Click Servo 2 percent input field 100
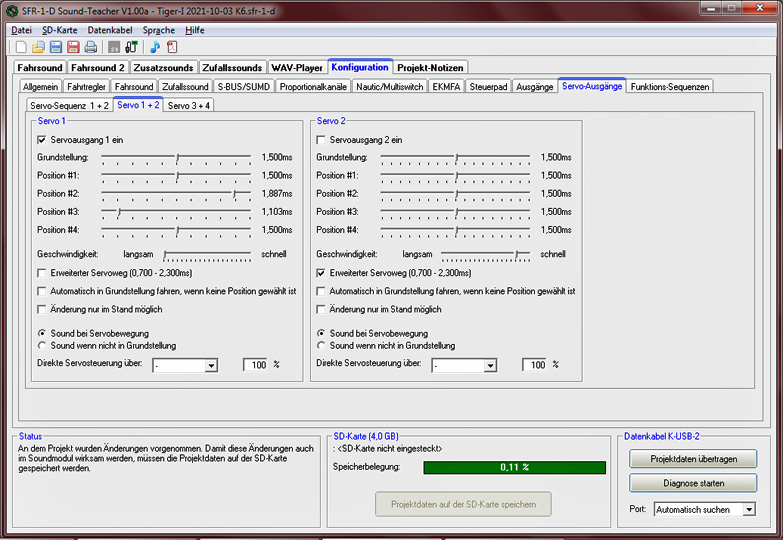The height and width of the screenshot is (540, 783). (x=534, y=365)
